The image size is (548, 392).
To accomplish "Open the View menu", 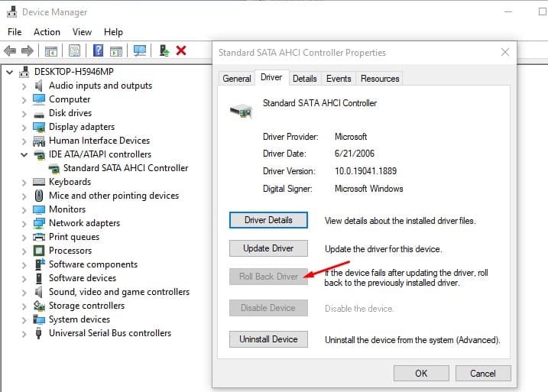I will point(82,32).
